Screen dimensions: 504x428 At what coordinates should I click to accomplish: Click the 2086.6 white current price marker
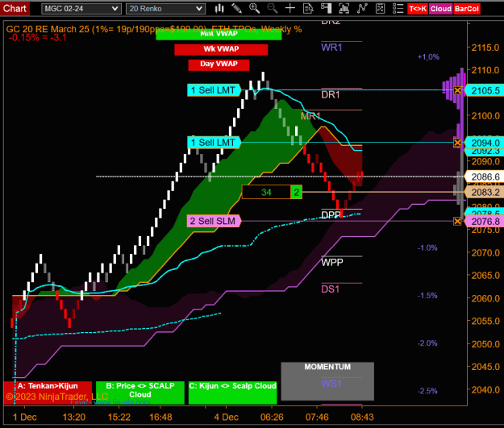tap(485, 177)
